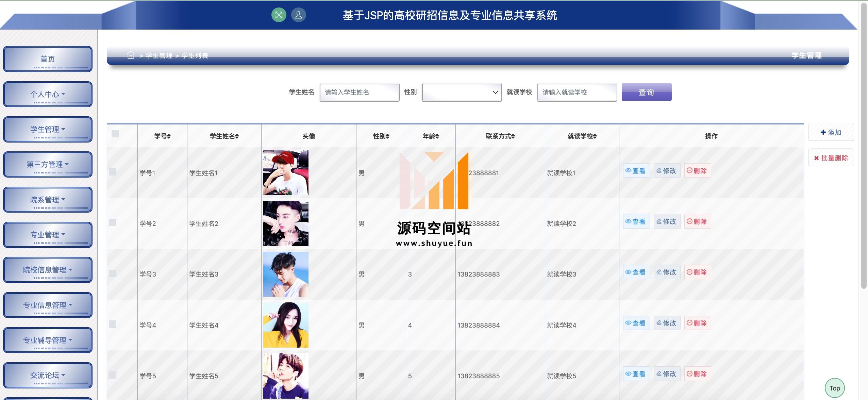Expand the 专业管理 sidebar menu

48,235
